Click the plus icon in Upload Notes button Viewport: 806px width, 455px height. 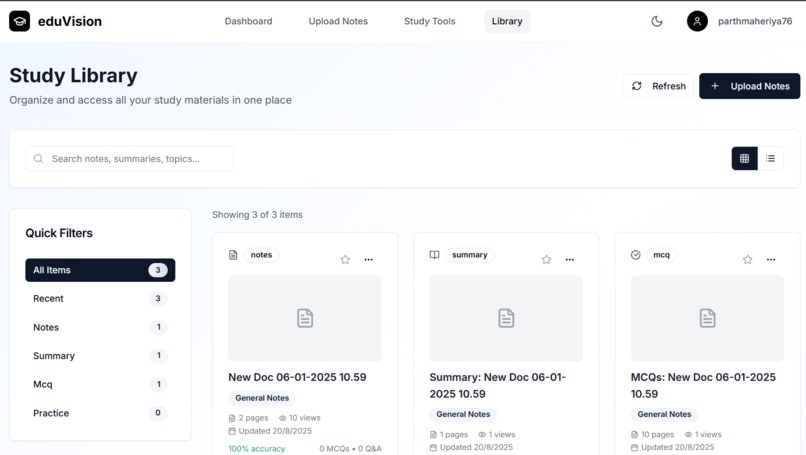coord(715,86)
